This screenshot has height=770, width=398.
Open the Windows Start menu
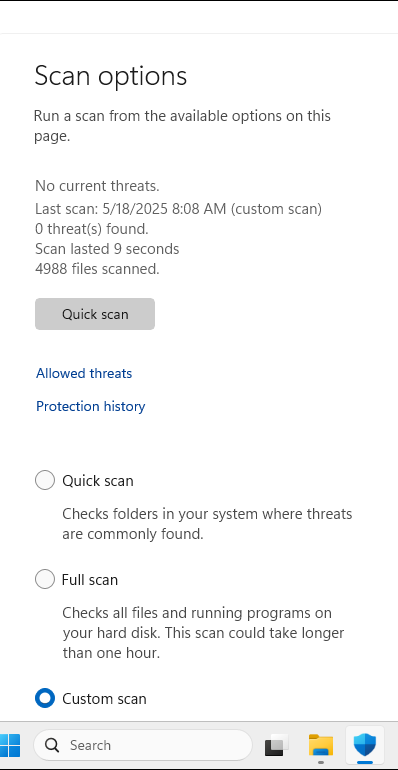tap(9, 745)
